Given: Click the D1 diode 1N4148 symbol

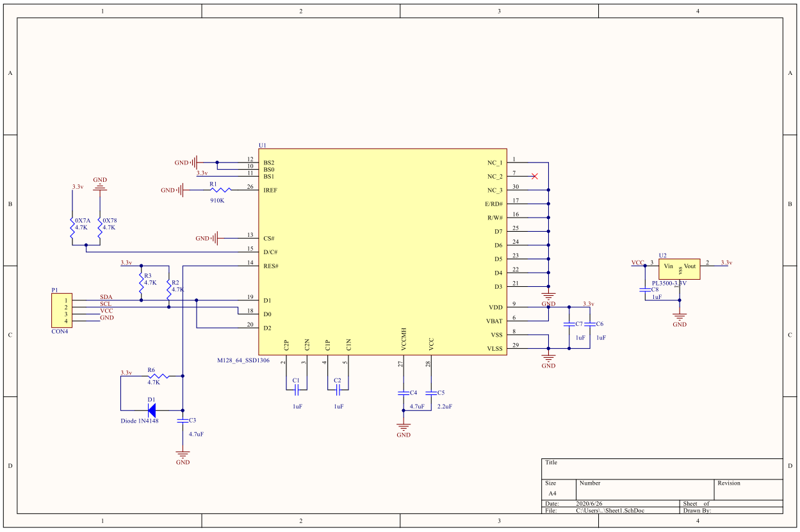Looking at the screenshot, I should click(x=152, y=410).
